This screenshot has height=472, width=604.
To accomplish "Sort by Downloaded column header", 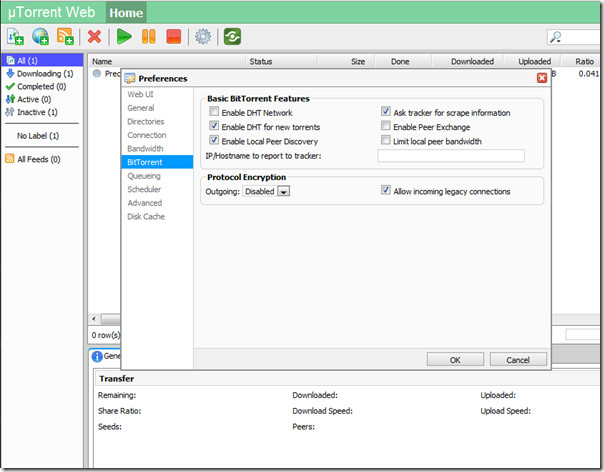I will [x=468, y=61].
